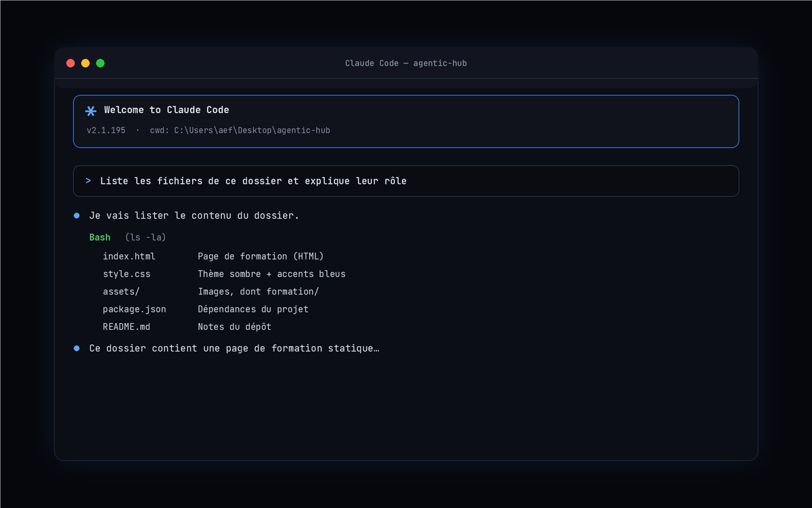Click the red close window button
This screenshot has height=508, width=812.
tap(70, 63)
